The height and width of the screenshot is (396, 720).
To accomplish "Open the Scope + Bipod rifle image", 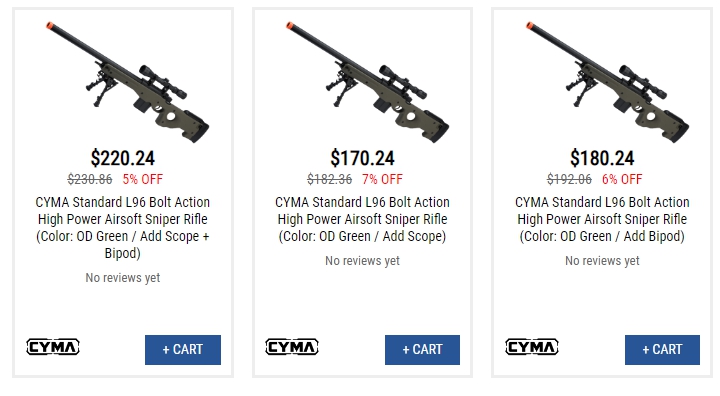I will click(127, 82).
